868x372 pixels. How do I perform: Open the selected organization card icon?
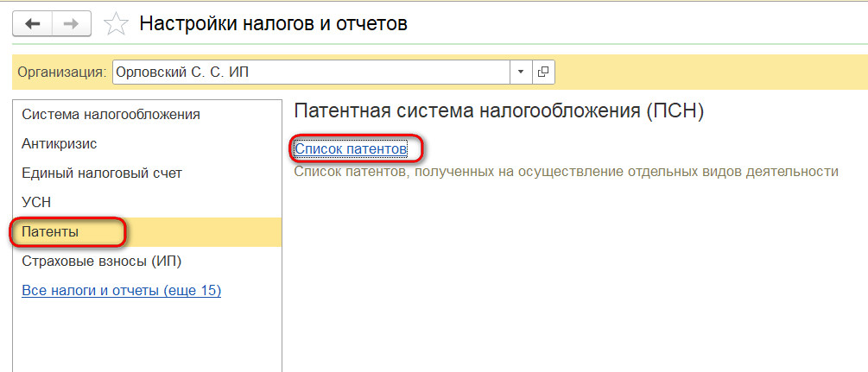point(543,72)
